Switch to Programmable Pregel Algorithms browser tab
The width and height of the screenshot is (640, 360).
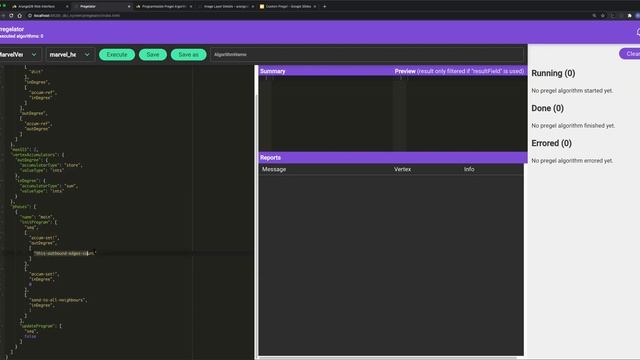[163, 7]
